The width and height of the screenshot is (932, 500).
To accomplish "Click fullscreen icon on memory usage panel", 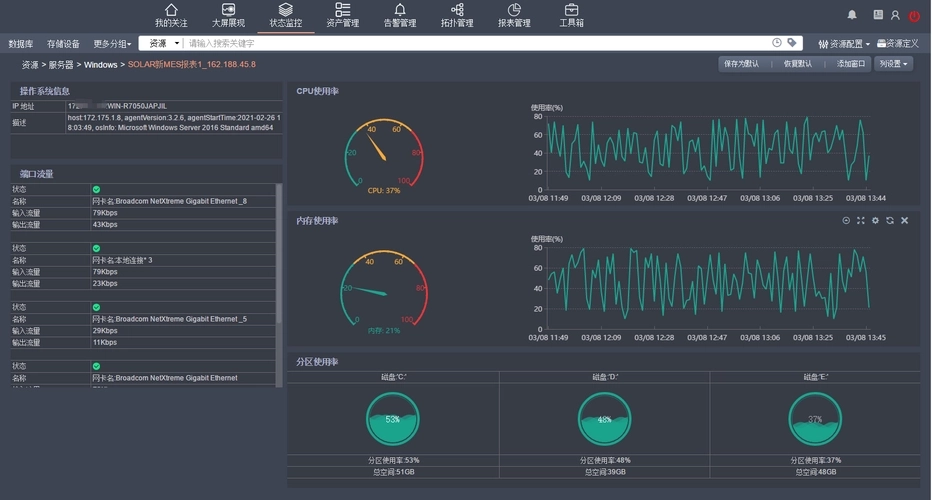I will (860, 220).
